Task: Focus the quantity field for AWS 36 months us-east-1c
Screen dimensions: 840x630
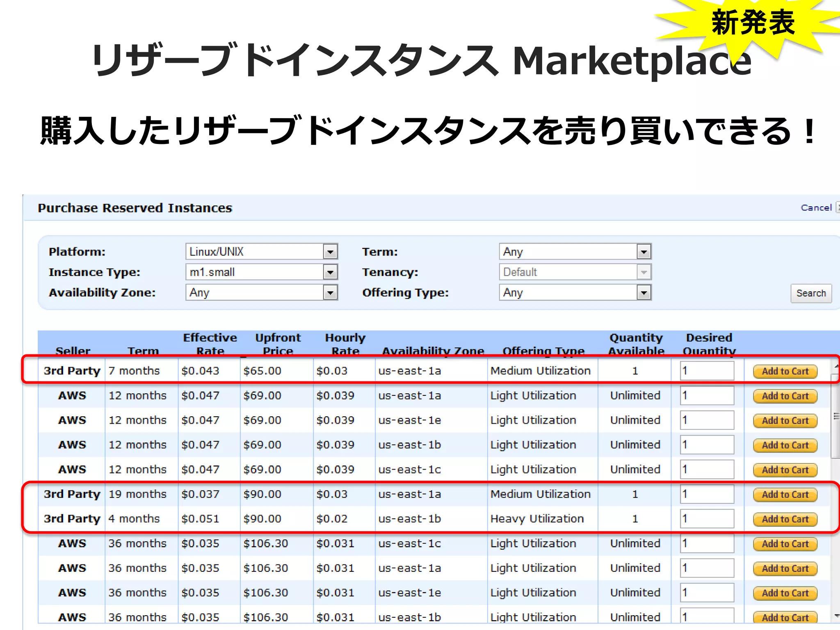Action: (x=707, y=543)
